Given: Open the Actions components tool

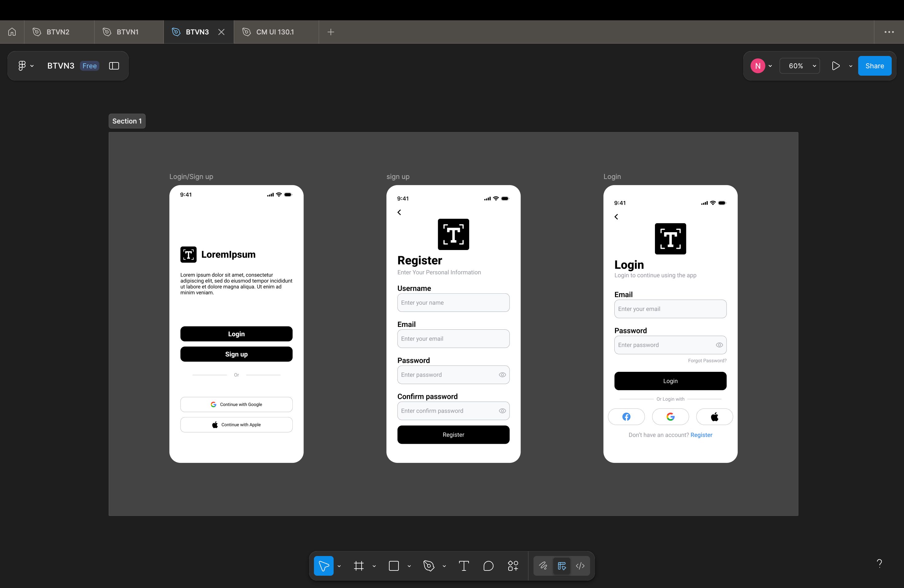Looking at the screenshot, I should (x=513, y=566).
